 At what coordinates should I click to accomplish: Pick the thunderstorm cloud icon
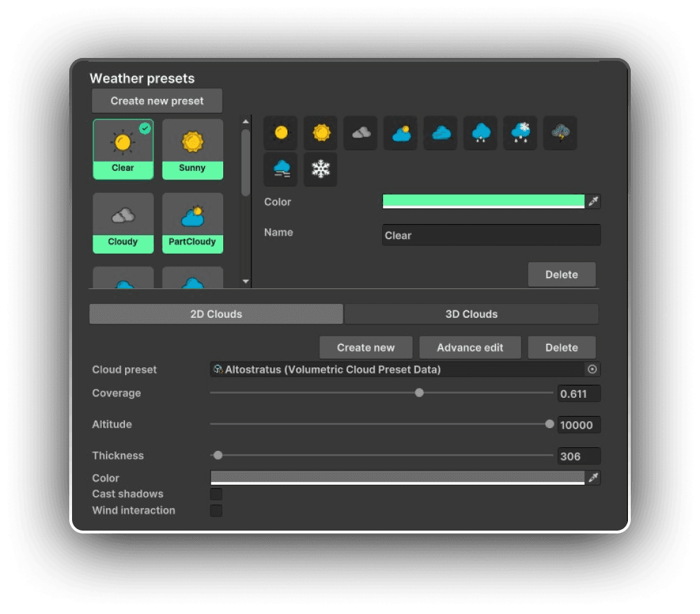tap(560, 133)
